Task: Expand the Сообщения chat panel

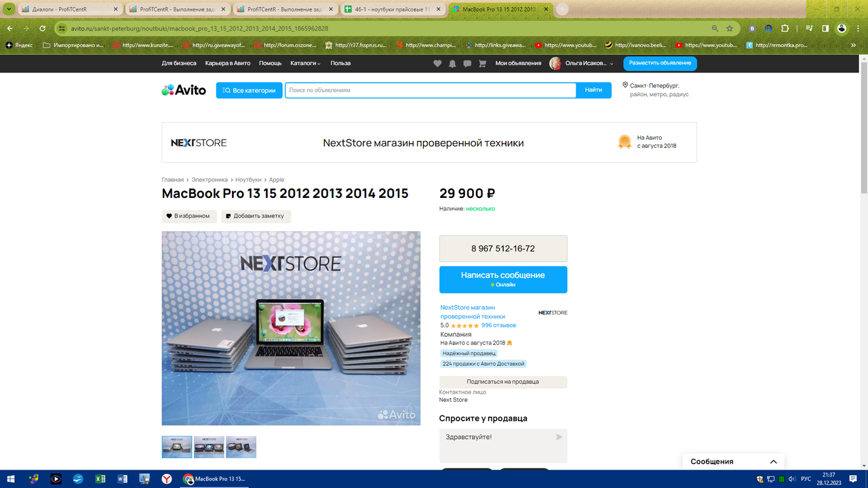Action: point(734,462)
